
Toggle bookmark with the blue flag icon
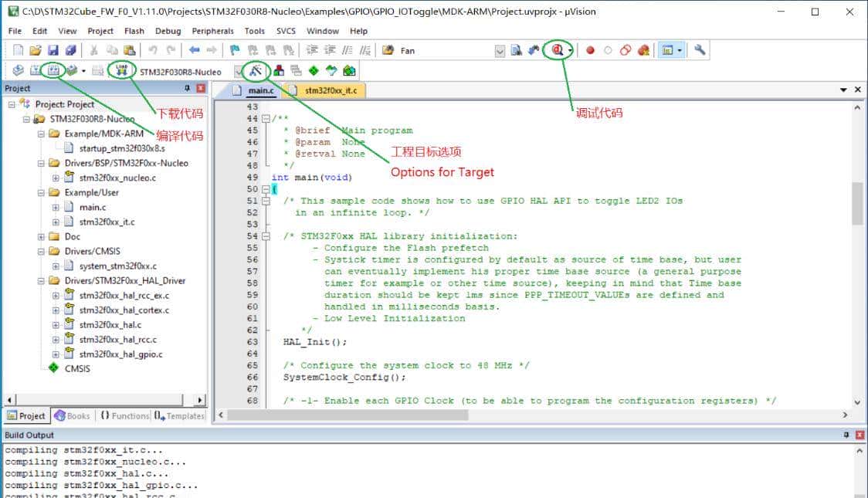click(236, 50)
